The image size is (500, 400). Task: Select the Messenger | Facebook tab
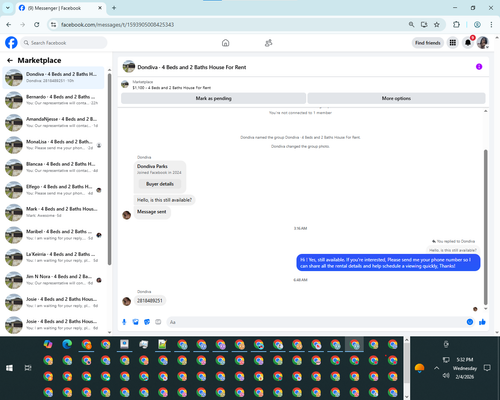pyautogui.click(x=60, y=8)
